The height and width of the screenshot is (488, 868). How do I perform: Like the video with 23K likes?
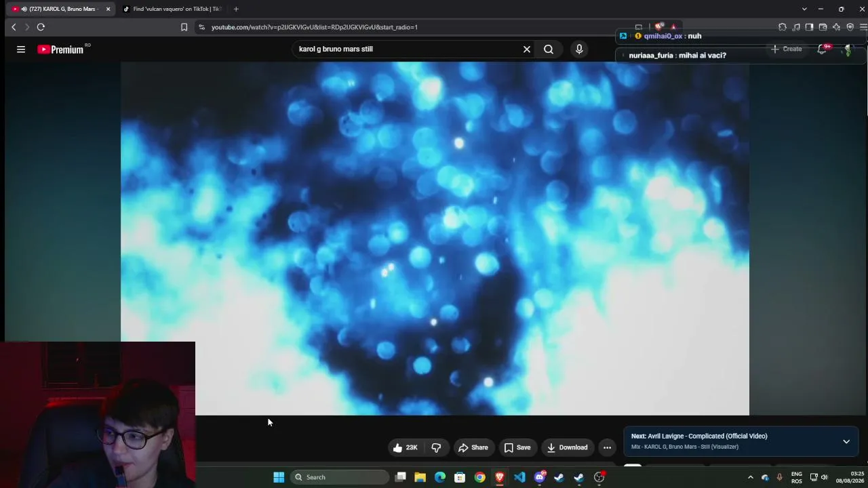coord(405,447)
